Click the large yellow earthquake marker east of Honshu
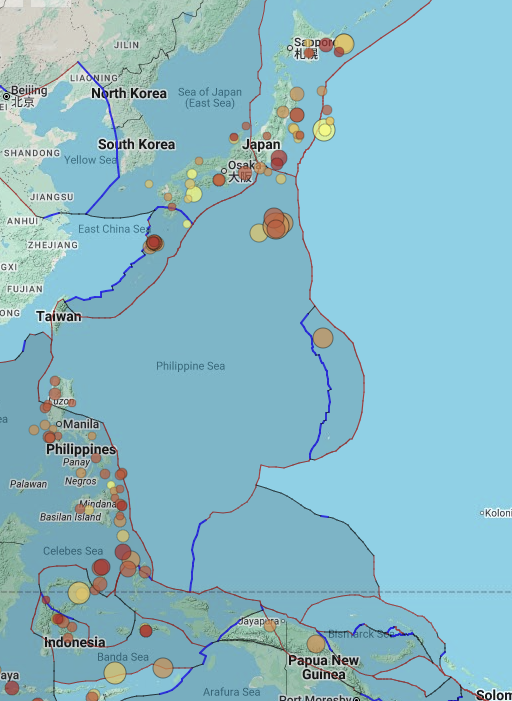This screenshot has height=701, width=512. coord(324,130)
